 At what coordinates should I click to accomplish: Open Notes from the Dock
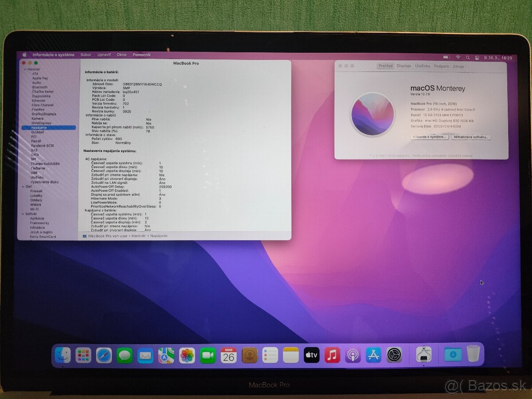(291, 355)
